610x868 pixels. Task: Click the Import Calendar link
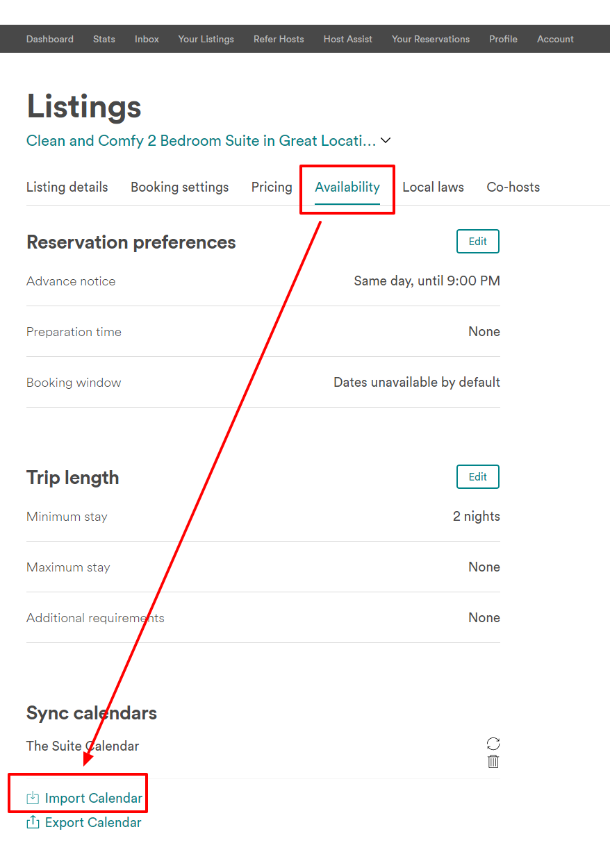point(93,798)
